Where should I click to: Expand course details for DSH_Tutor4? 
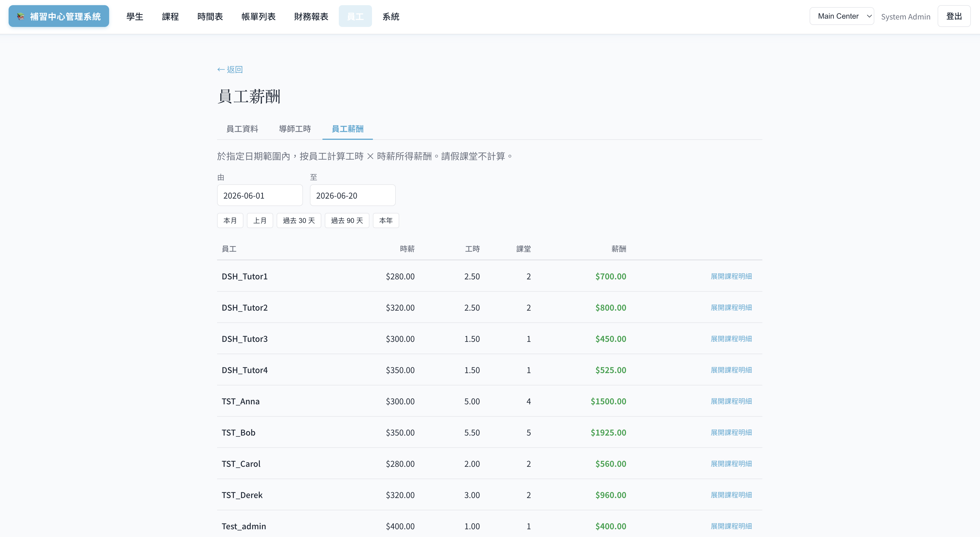[731, 370]
